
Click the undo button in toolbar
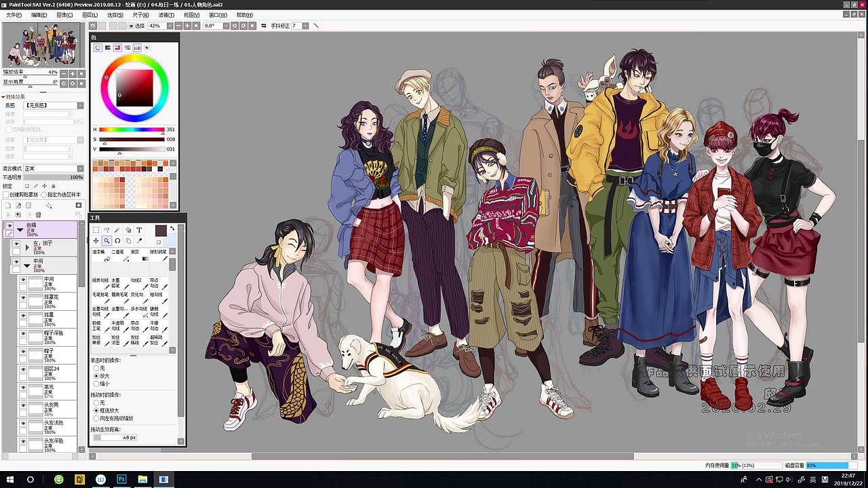[x=93, y=26]
